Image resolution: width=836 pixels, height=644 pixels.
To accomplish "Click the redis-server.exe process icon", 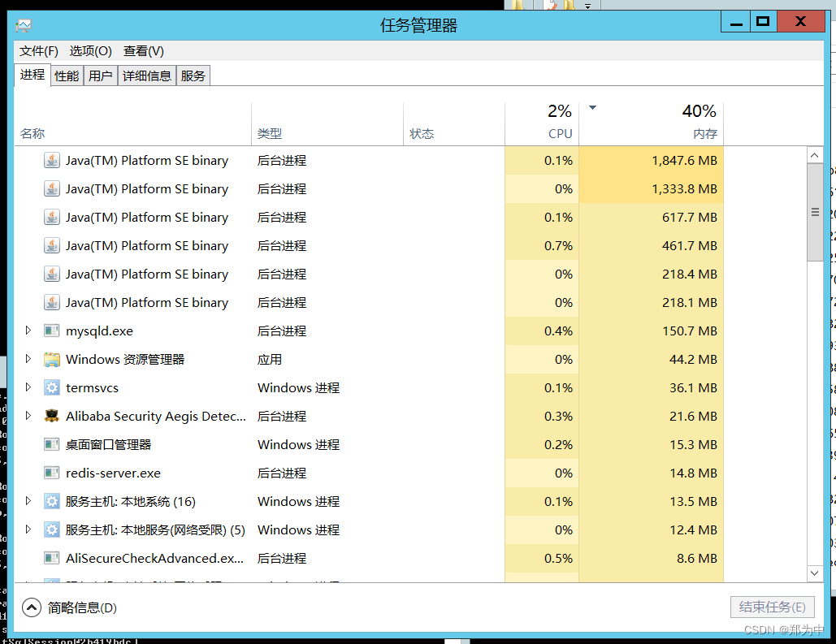I will tap(52, 473).
